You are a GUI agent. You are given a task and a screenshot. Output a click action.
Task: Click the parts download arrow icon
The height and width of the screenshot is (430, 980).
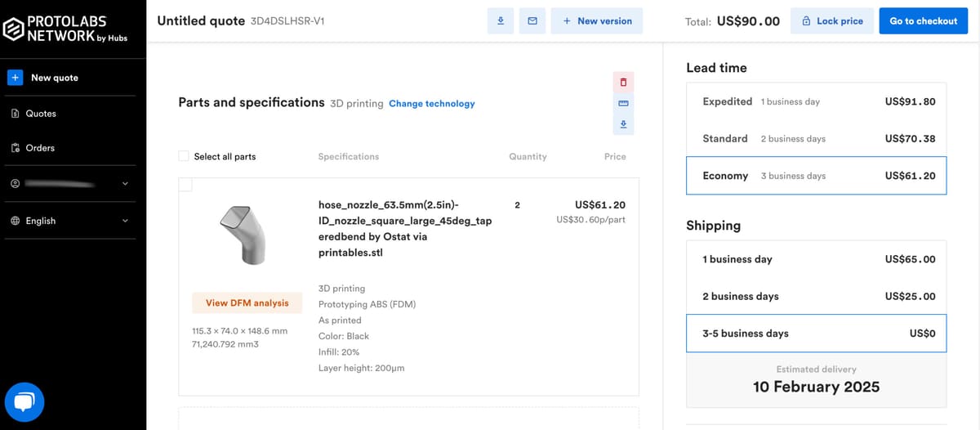tap(623, 124)
